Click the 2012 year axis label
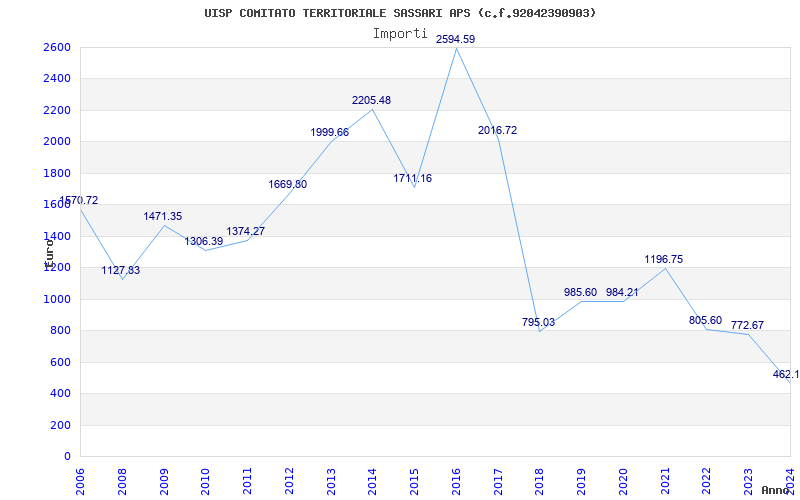This screenshot has width=800, height=500. 289,481
